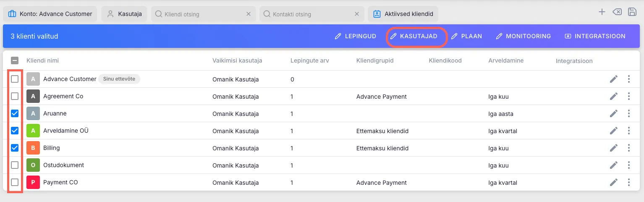The image size is (644, 202).
Task: Click the Integratsioon button
Action: click(x=595, y=36)
